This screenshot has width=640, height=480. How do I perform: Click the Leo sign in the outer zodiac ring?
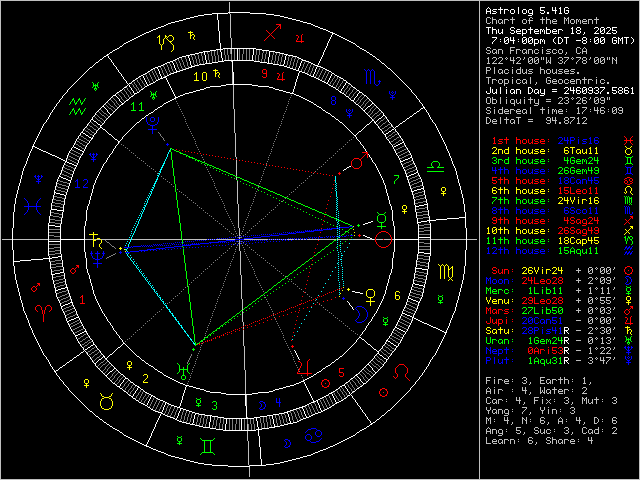402,372
